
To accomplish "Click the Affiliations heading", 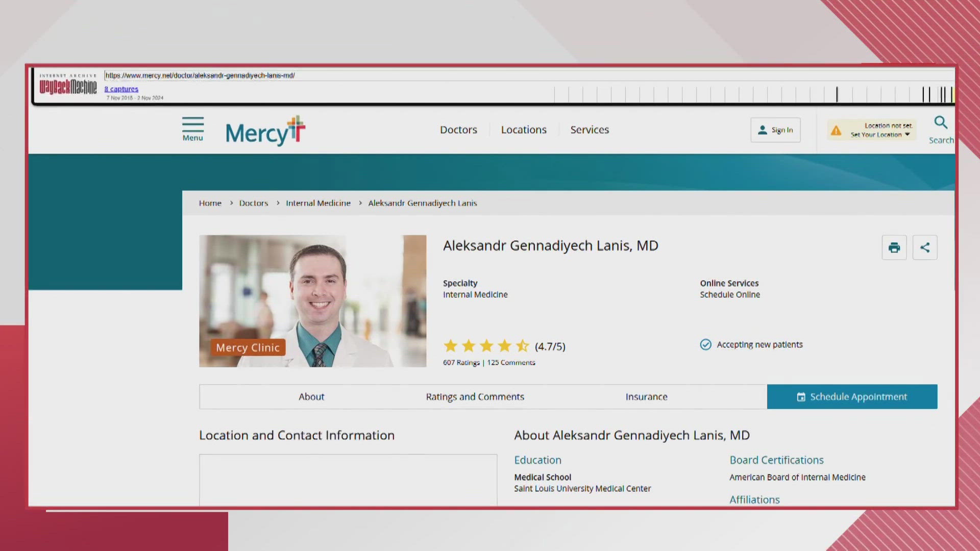I will 754,499.
